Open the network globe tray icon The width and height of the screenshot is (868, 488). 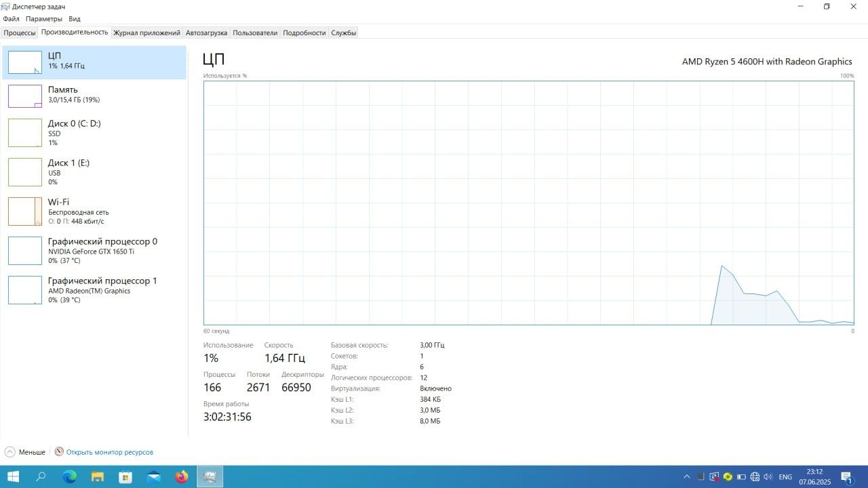(755, 477)
